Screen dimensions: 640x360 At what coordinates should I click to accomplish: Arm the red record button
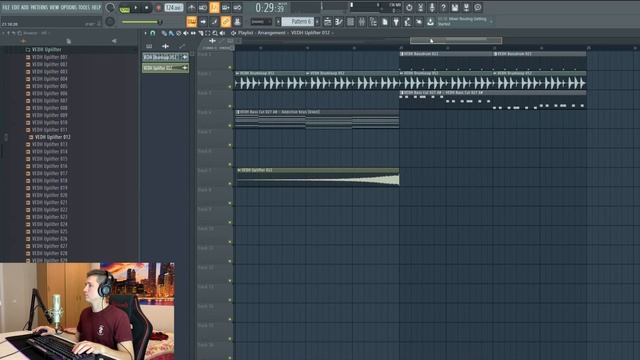point(158,8)
